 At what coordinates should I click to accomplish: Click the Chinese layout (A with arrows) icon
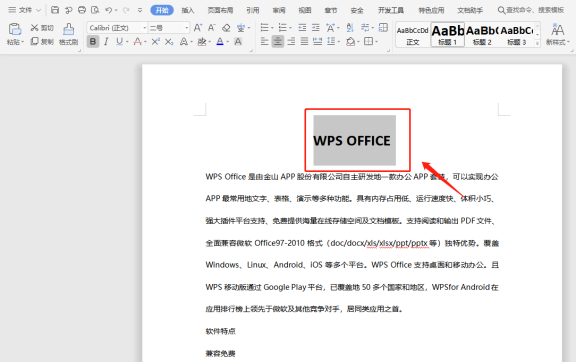pyautogui.click(x=331, y=28)
